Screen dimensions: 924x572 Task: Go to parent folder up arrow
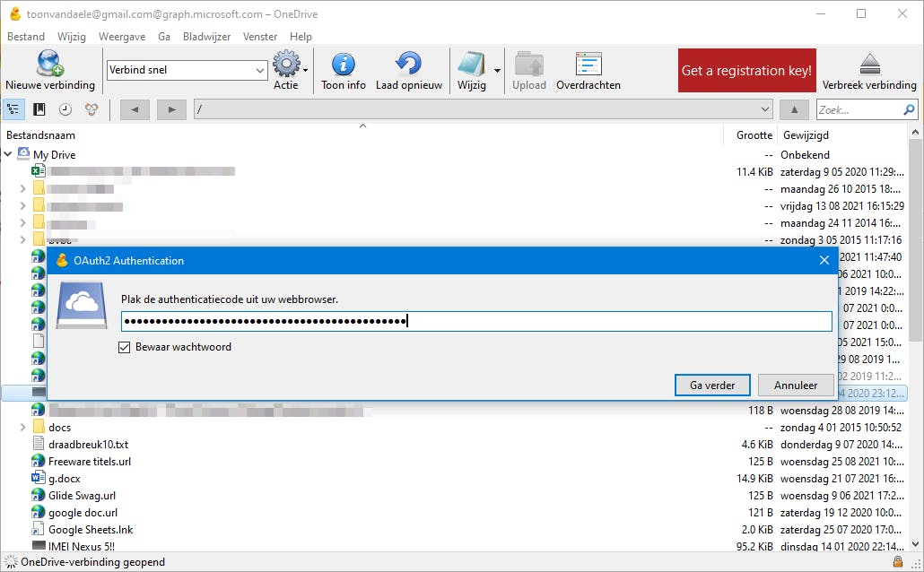[794, 109]
